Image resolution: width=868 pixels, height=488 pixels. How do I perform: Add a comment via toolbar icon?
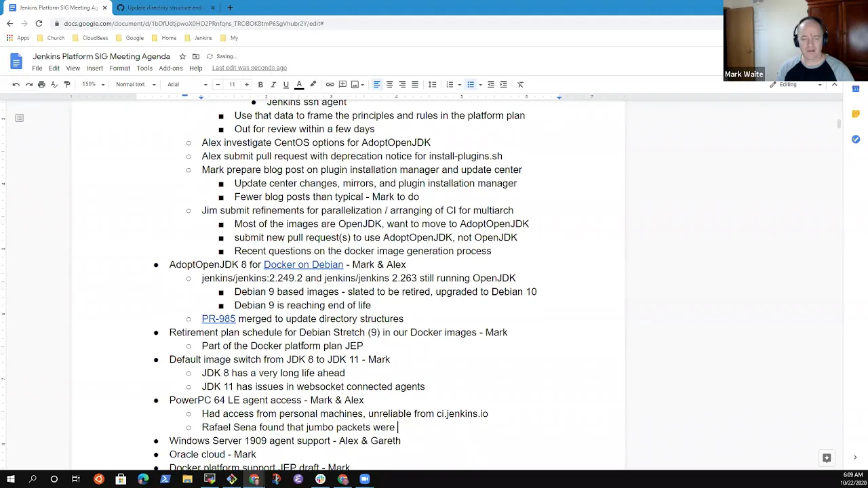[342, 85]
